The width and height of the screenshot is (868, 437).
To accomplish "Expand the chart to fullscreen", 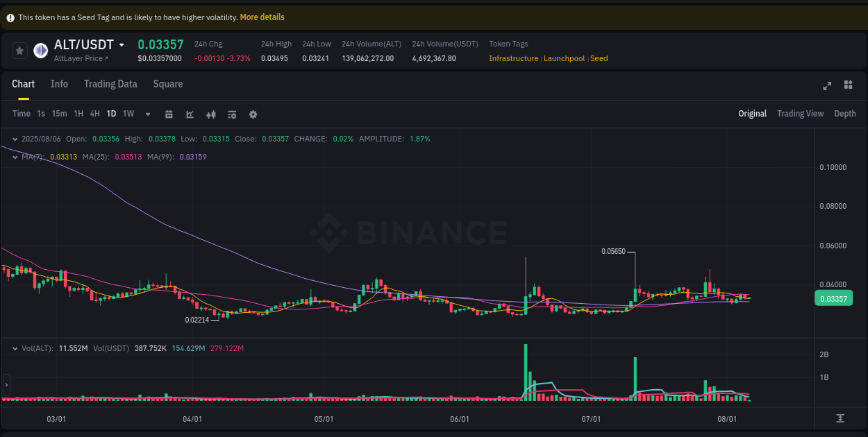I will [x=827, y=85].
